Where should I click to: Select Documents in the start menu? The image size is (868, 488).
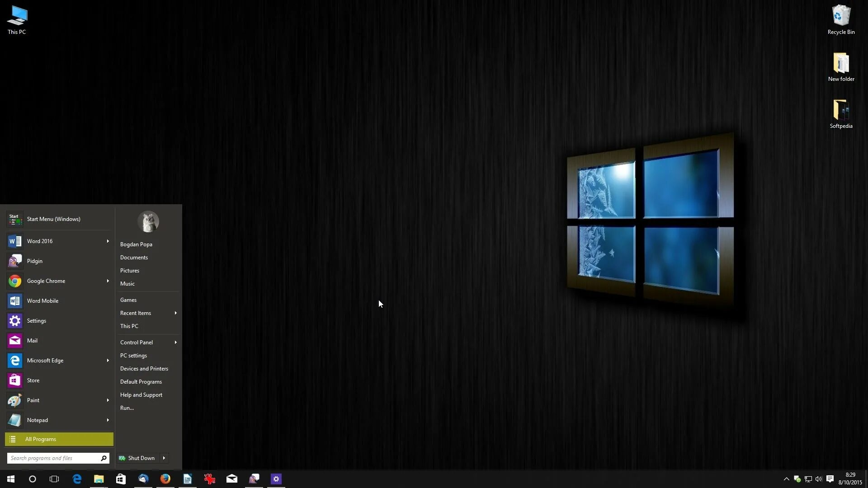[x=134, y=258]
